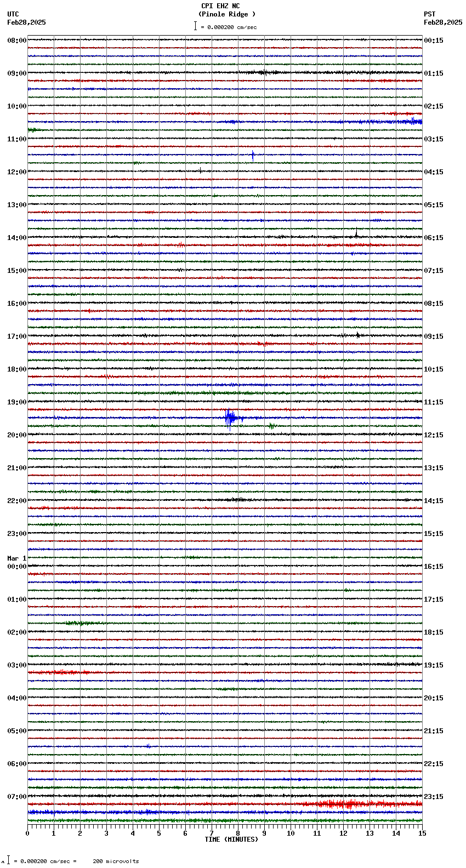Click the black spike on the 14:00 trace

coord(356,234)
